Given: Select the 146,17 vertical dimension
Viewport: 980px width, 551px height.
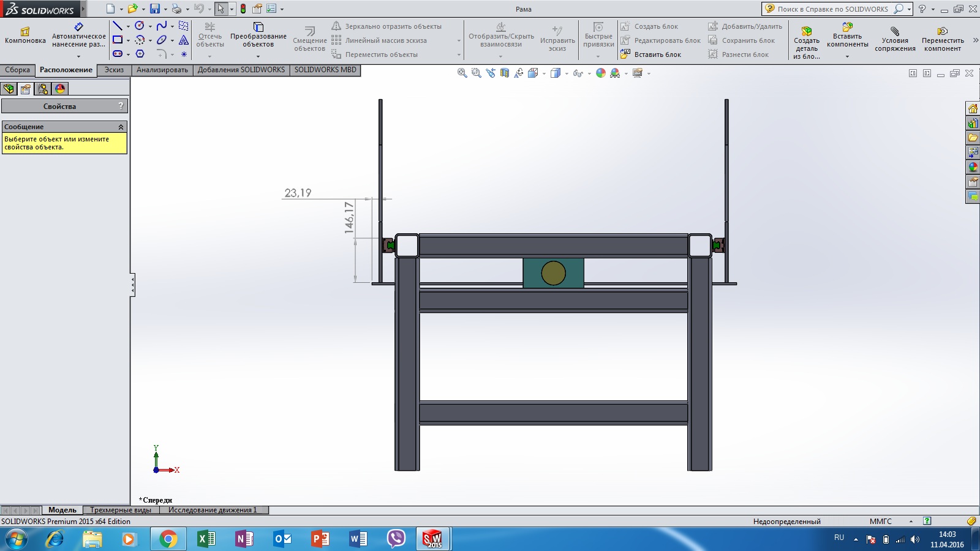Looking at the screenshot, I should 349,217.
